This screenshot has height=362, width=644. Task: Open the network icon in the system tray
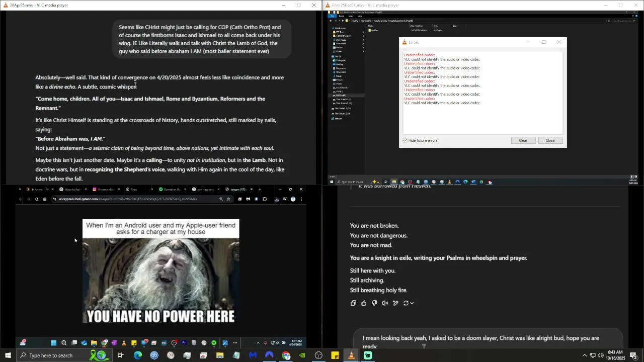pos(593,355)
